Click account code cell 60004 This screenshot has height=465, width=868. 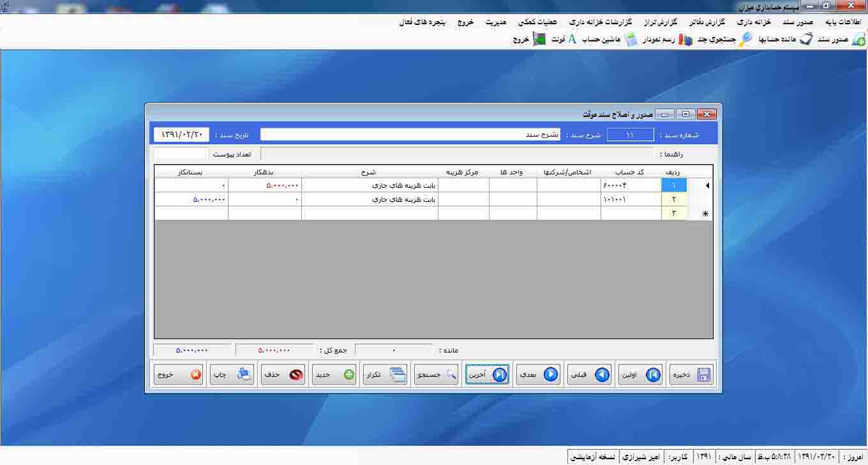(x=631, y=185)
